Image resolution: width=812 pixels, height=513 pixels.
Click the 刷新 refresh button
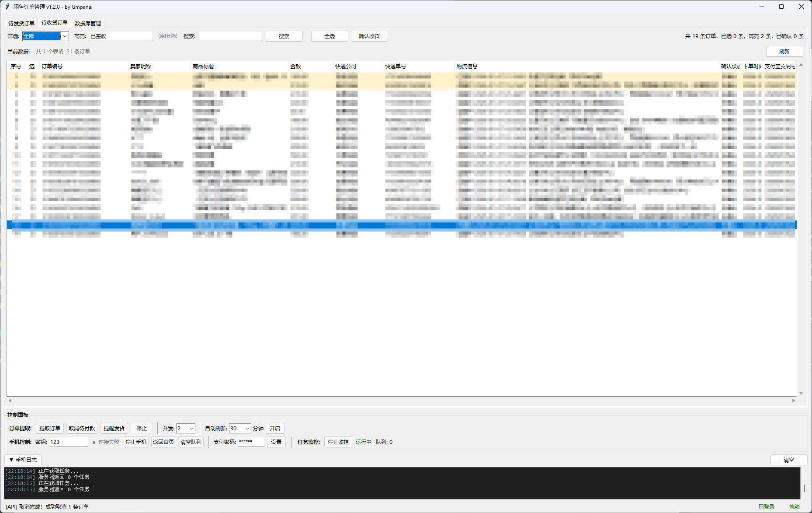click(x=784, y=52)
